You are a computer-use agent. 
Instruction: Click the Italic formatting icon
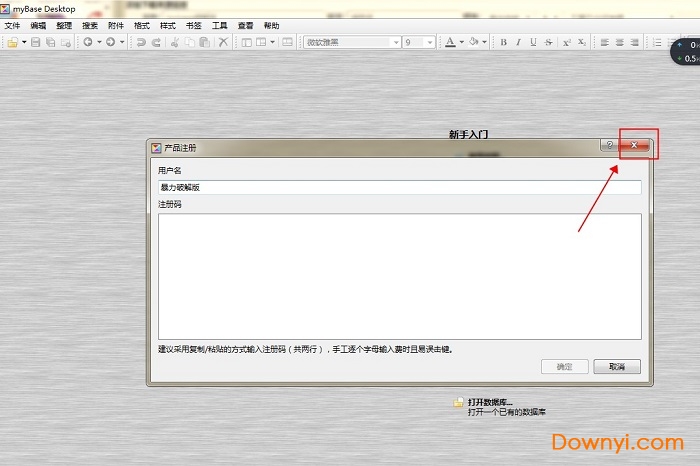(x=518, y=42)
